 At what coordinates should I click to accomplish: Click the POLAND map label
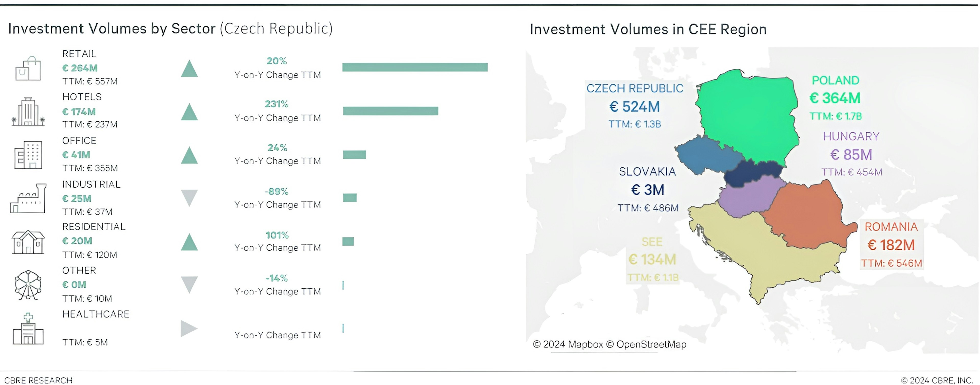pos(836,80)
